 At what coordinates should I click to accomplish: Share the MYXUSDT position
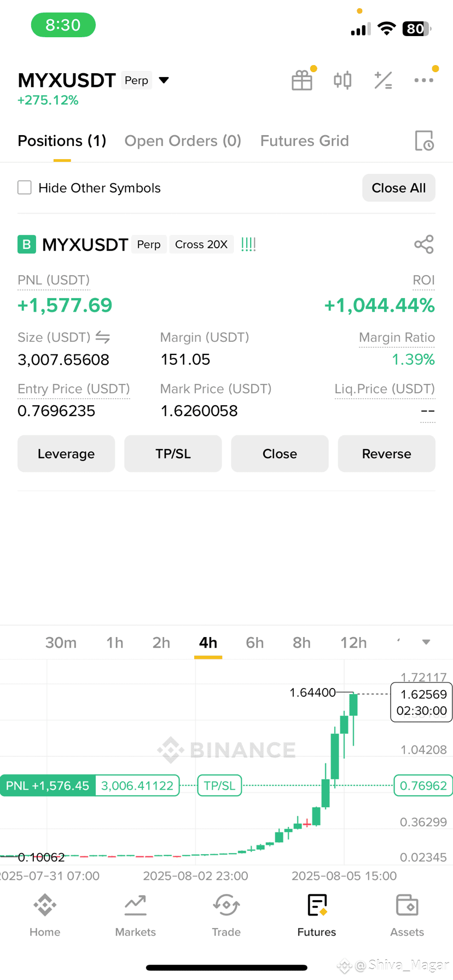[x=424, y=244]
